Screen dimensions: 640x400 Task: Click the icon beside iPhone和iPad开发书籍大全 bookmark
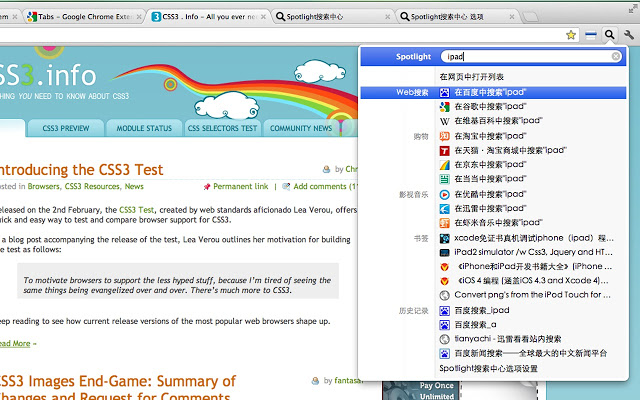tap(444, 267)
